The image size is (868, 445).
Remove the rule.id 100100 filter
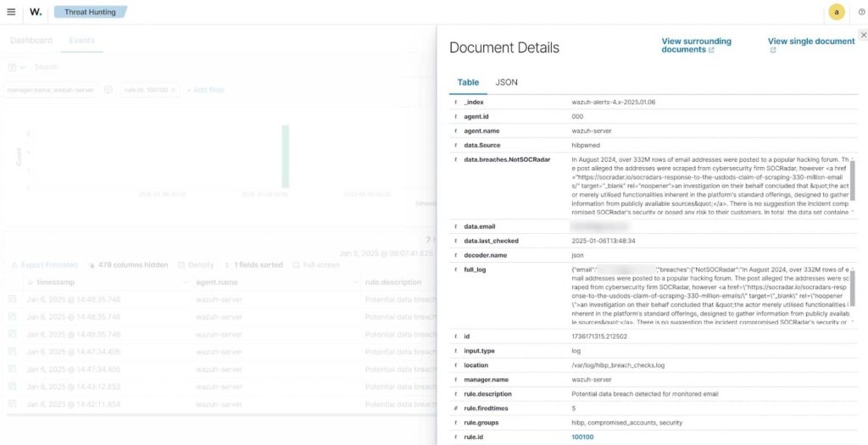[173, 90]
